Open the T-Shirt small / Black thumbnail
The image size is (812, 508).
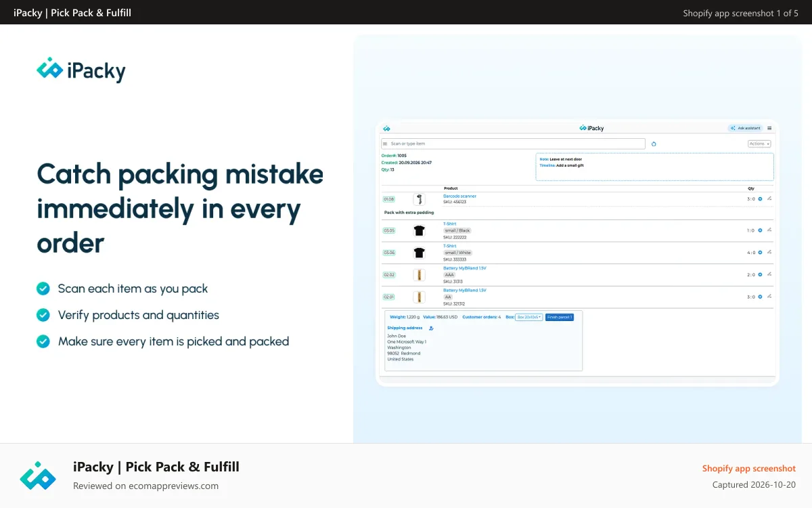pos(419,230)
